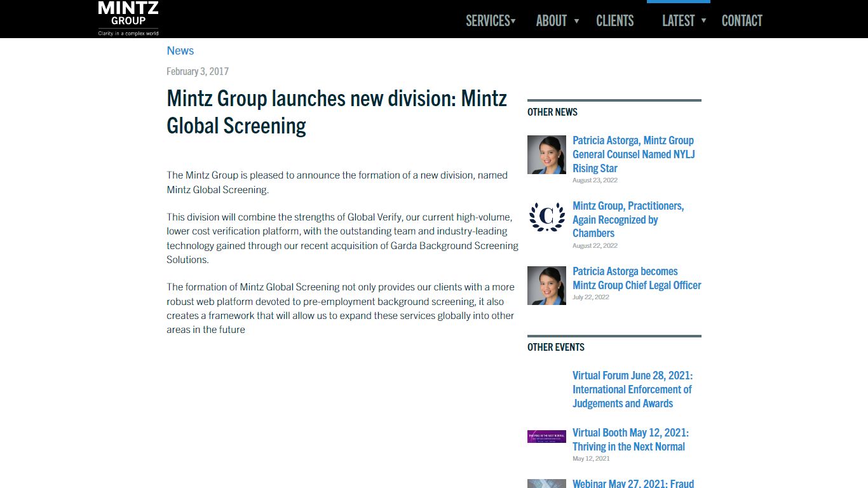Select the event date May 12, 2021
This screenshot has width=868, height=488.
[x=591, y=459]
